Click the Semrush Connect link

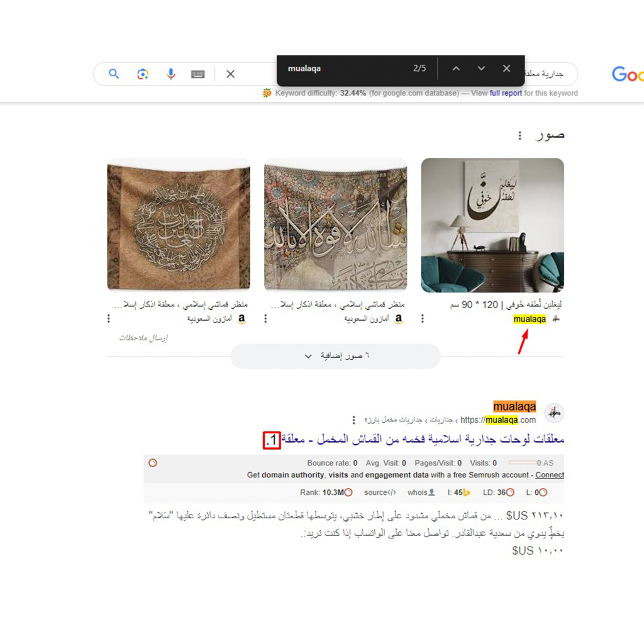coord(550,475)
